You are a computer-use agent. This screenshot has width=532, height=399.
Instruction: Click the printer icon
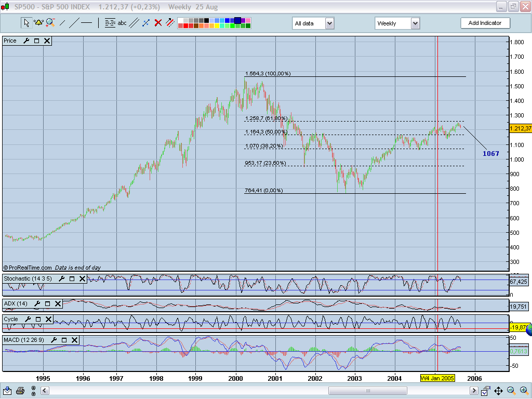tap(20, 391)
